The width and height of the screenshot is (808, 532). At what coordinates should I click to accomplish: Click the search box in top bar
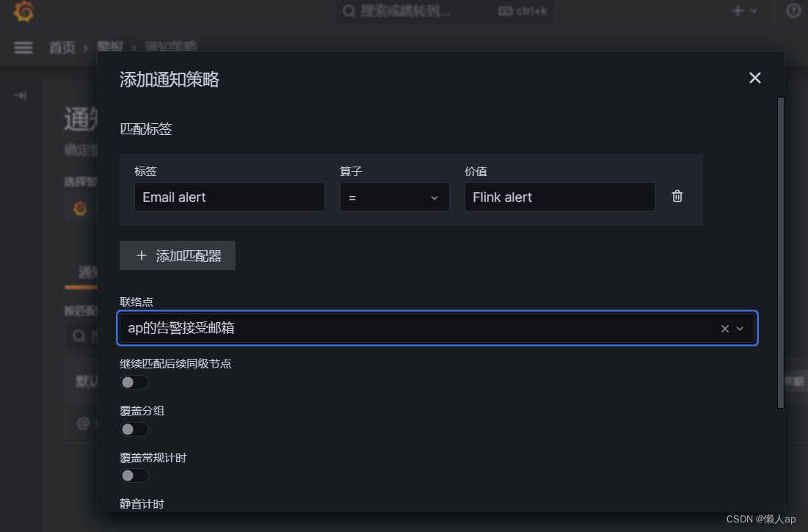444,11
